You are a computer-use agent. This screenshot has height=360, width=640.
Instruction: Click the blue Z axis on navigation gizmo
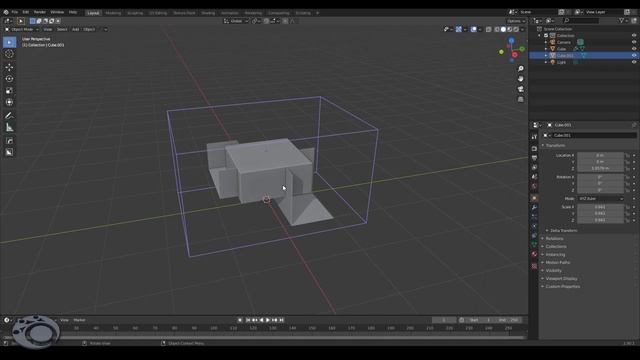click(x=511, y=41)
